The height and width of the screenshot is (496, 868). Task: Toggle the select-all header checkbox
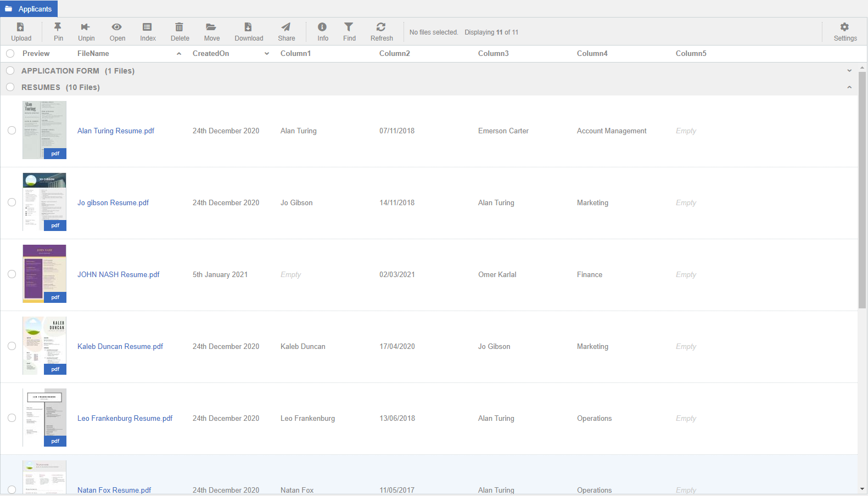pos(10,54)
